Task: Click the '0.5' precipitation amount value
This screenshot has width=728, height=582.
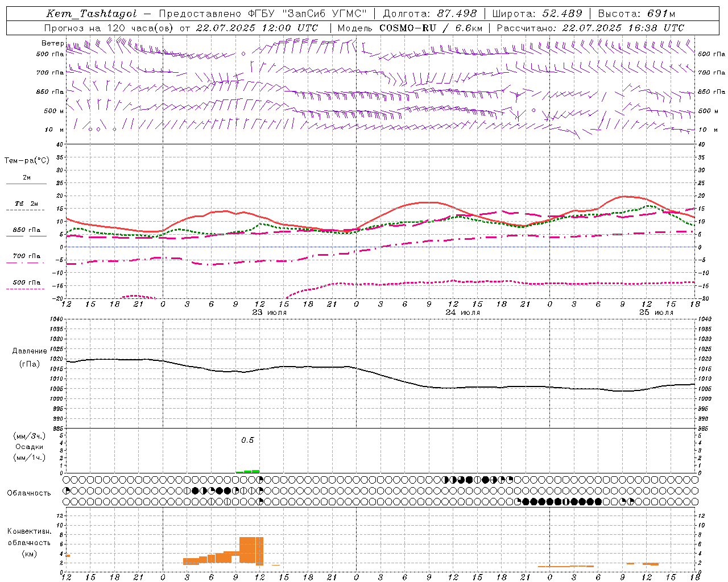Action: tap(247, 440)
